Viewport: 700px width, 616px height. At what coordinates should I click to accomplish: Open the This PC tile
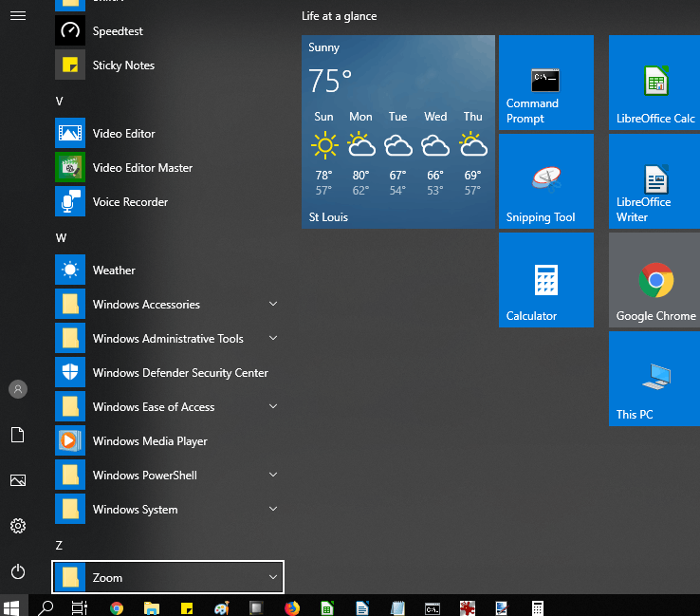pyautogui.click(x=654, y=379)
